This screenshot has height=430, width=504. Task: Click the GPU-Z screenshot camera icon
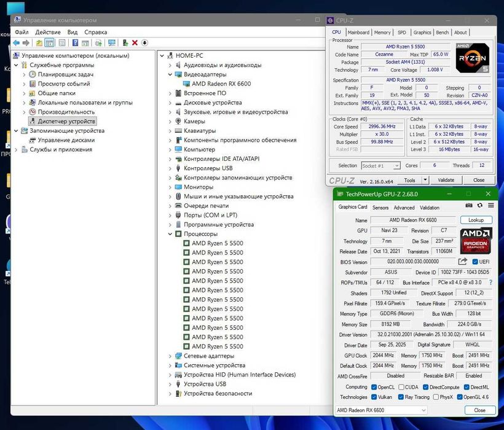(x=470, y=206)
